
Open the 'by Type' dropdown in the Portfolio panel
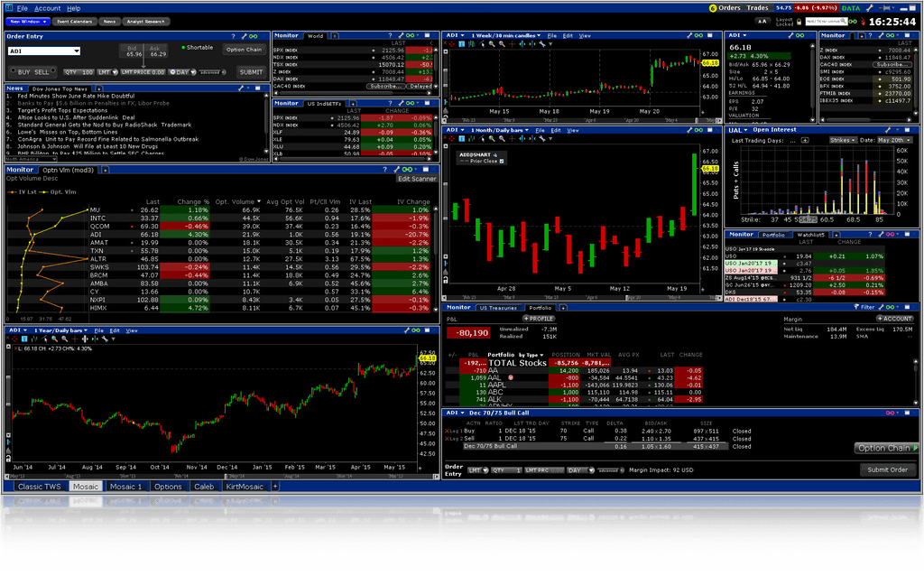pyautogui.click(x=531, y=355)
